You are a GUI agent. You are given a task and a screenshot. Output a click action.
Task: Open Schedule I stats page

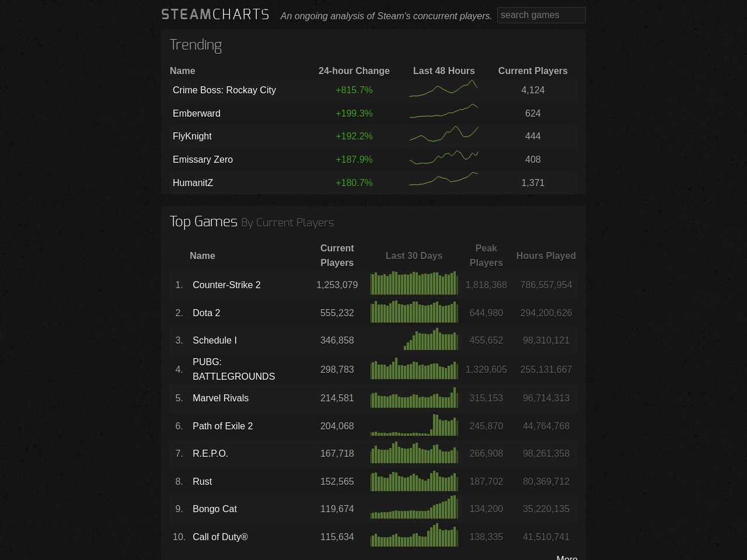[214, 340]
